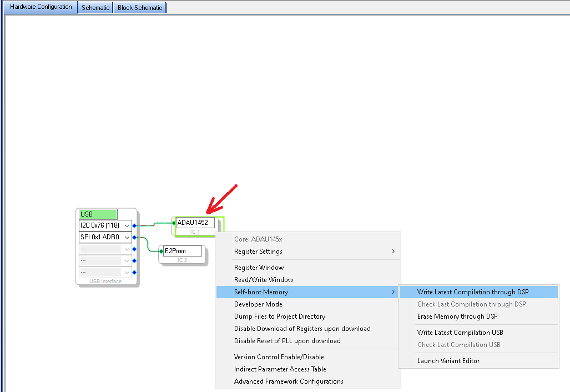
Task: Switch to the Schematic tab
Action: 95,8
